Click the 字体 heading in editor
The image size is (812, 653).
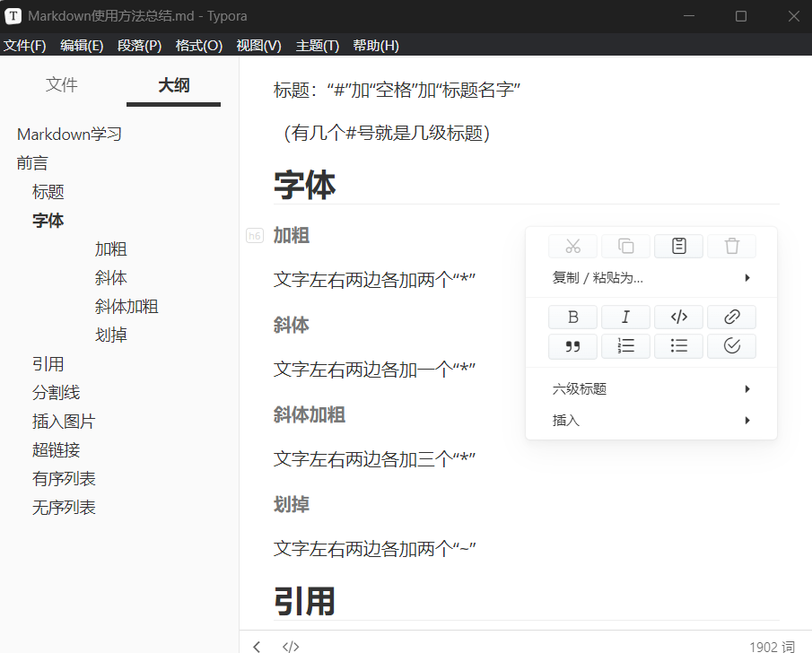[x=304, y=186]
